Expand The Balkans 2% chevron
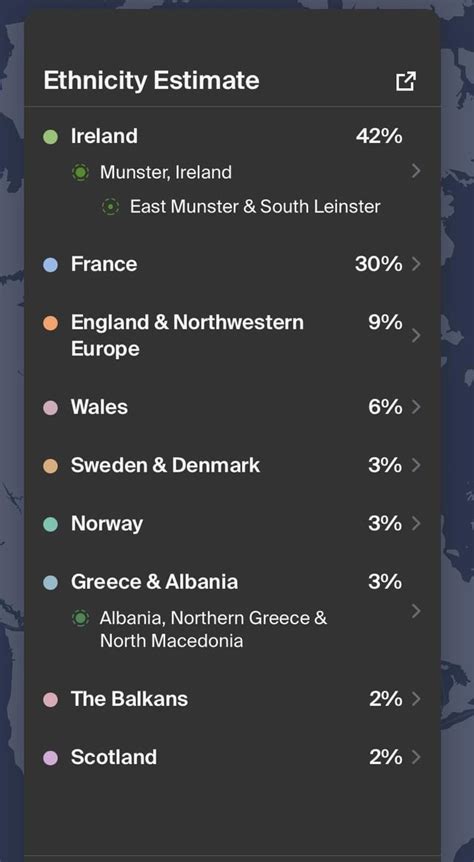The width and height of the screenshot is (474, 862). click(x=416, y=699)
